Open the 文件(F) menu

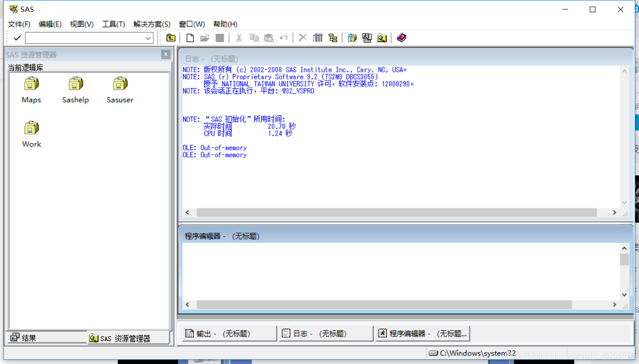[x=19, y=24]
